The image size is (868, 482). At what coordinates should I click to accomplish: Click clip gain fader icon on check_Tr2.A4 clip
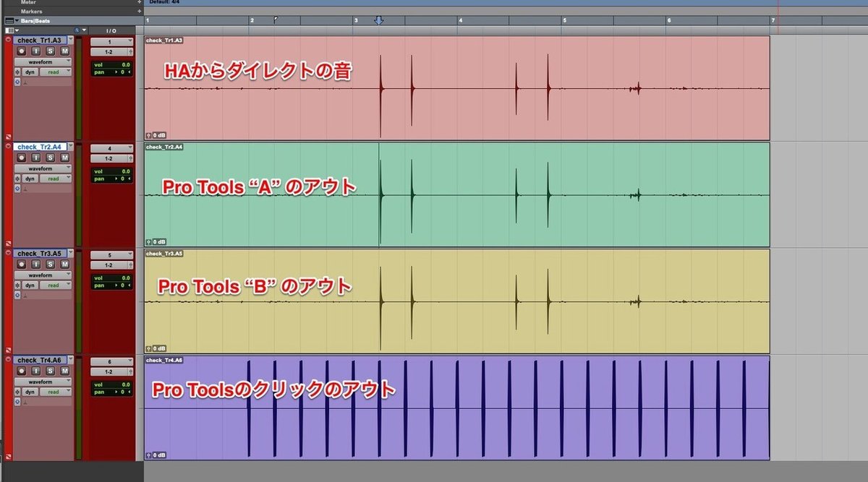149,242
